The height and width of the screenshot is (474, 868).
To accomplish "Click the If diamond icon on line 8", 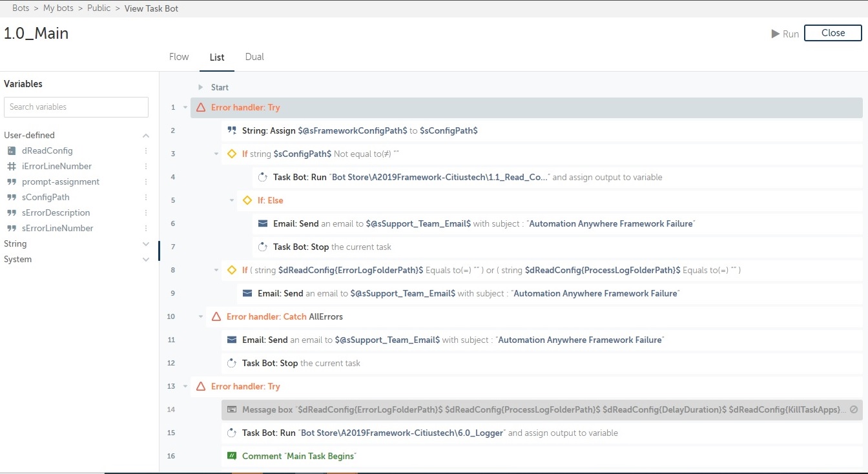I will (x=232, y=270).
